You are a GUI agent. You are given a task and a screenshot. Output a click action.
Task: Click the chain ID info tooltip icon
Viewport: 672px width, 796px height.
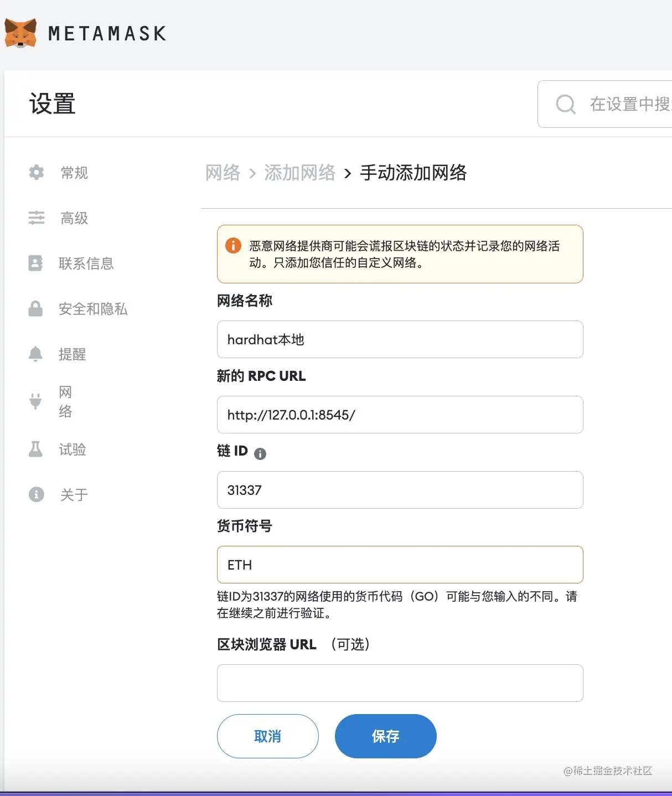[260, 454]
